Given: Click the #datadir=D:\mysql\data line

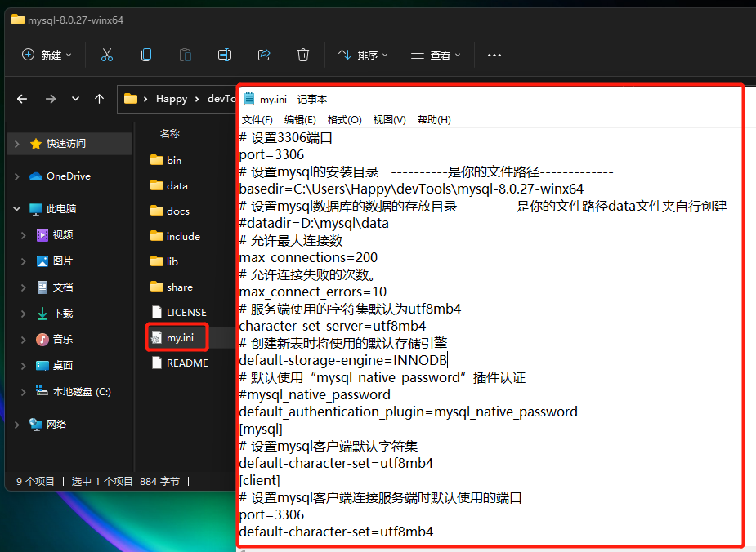Looking at the screenshot, I should tap(314, 223).
